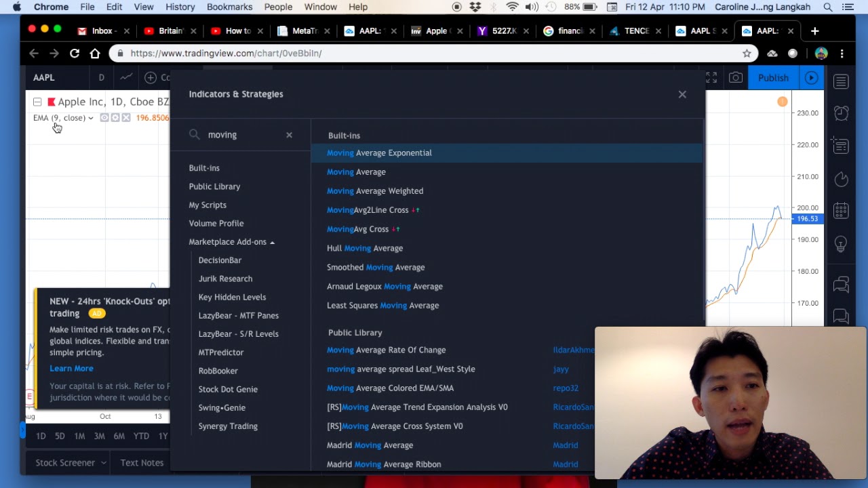Bookmark this page with star icon
This screenshot has height=488, width=868.
point(747,53)
